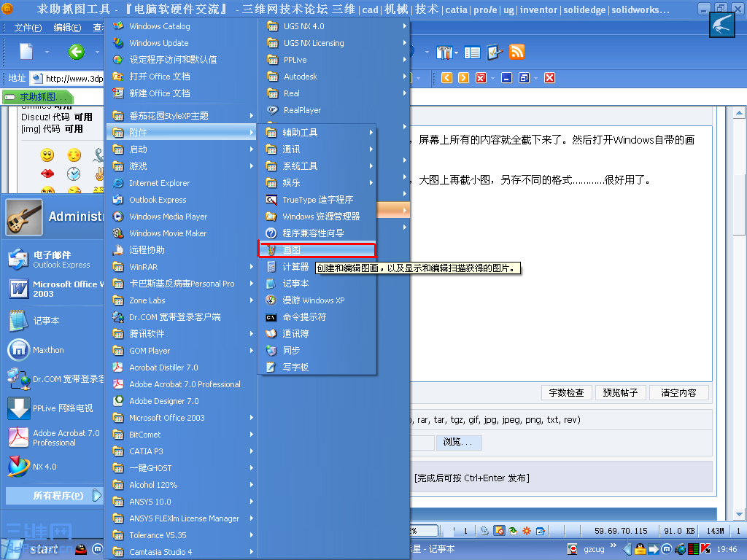Open 文件(F) menu in browser
This screenshot has height=560, width=747.
pos(28,28)
